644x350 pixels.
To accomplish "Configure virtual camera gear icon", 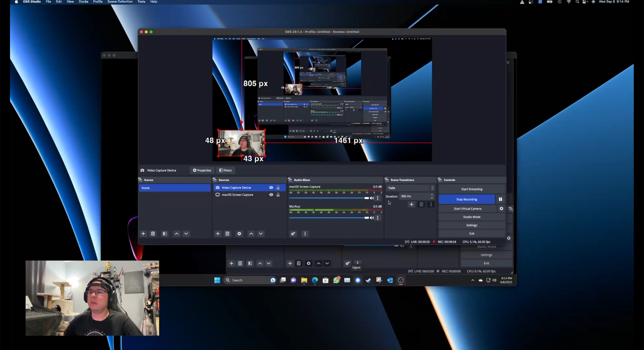I will click(x=501, y=208).
